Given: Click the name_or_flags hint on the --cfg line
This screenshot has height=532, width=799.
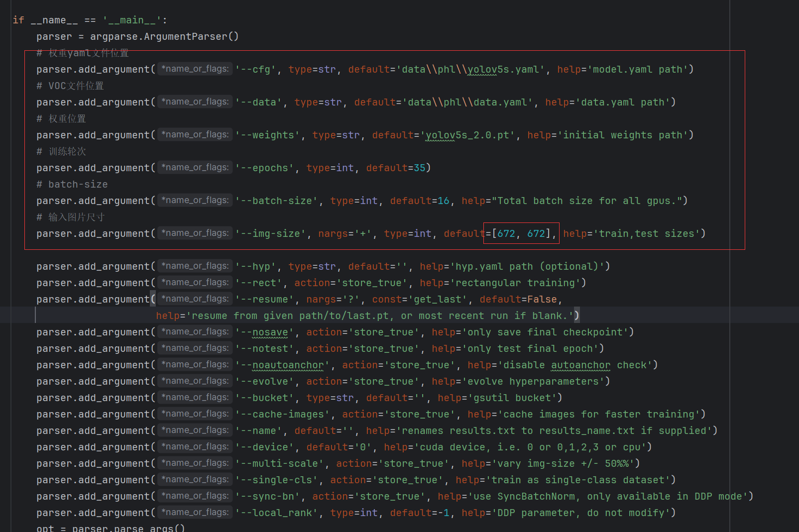Looking at the screenshot, I should tap(195, 69).
